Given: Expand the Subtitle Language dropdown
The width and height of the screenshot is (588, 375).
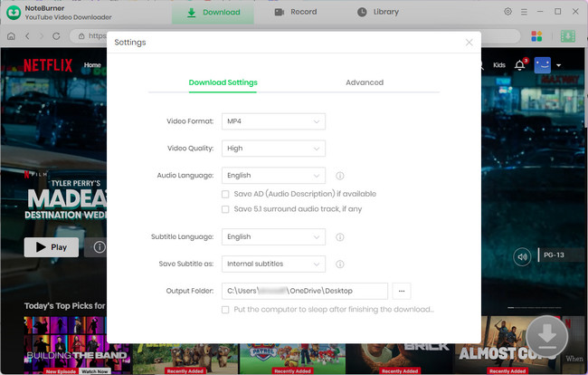Looking at the screenshot, I should point(273,237).
